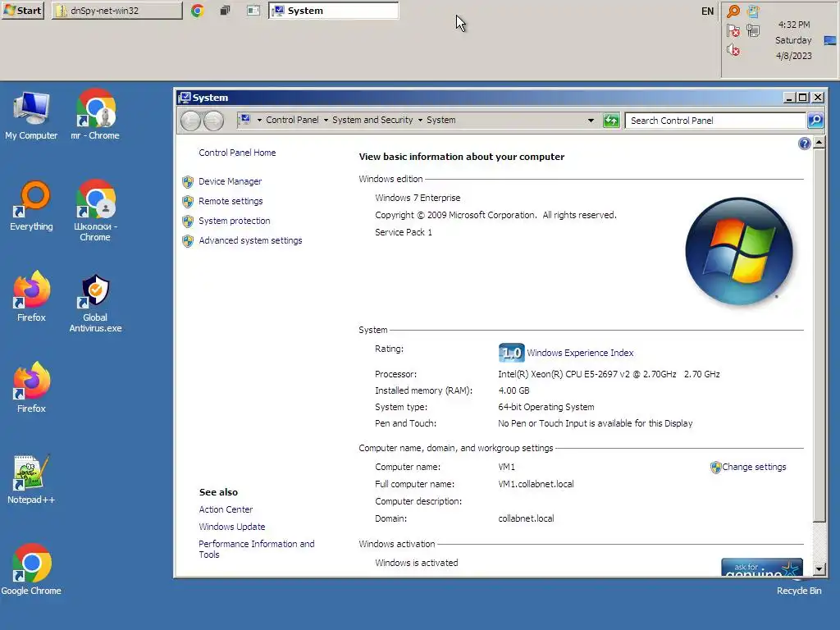
Task: Click the window icon beside System task
Action: point(253,10)
